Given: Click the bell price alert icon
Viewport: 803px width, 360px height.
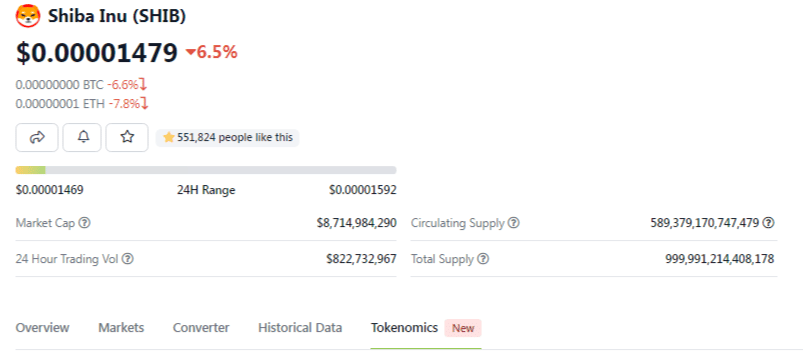Looking at the screenshot, I should [x=82, y=137].
